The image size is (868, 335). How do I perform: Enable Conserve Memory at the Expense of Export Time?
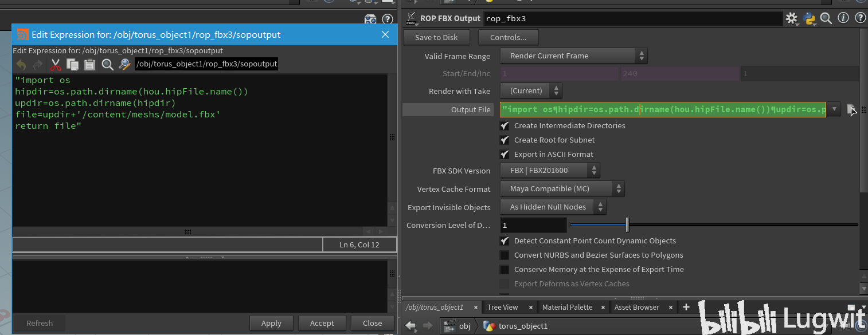505,270
